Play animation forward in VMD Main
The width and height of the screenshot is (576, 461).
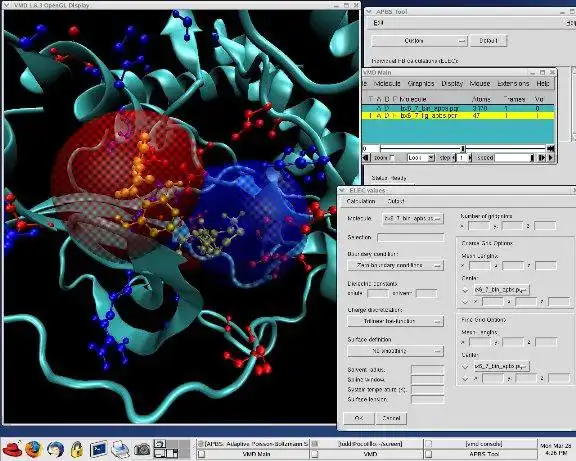pyautogui.click(x=551, y=158)
